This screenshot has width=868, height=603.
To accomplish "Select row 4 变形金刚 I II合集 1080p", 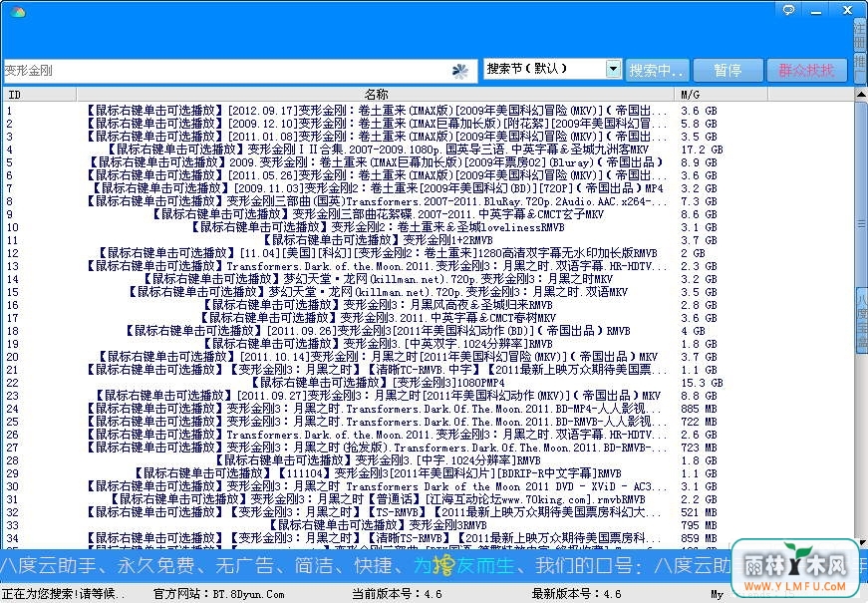I will click(429, 150).
